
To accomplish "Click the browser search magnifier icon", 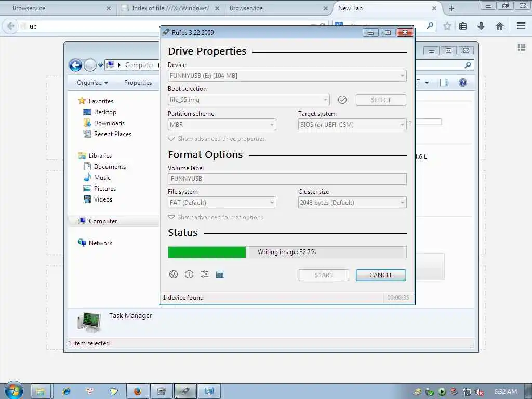I will tap(430, 25).
